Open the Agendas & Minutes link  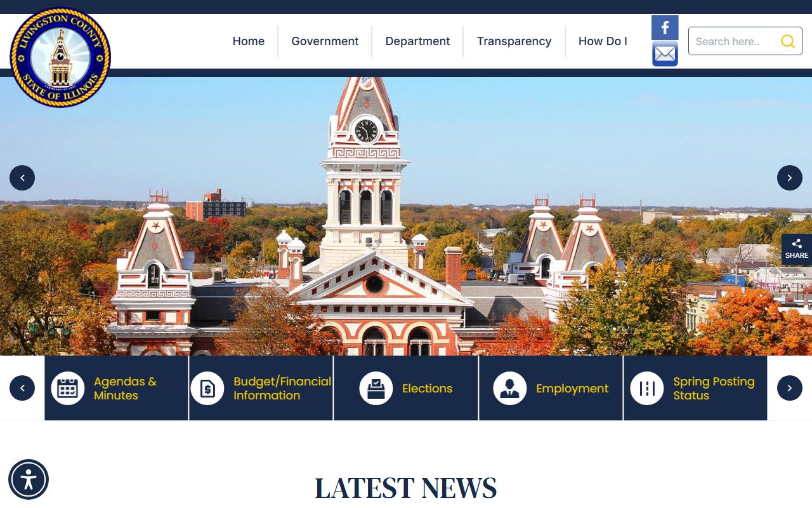[126, 388]
